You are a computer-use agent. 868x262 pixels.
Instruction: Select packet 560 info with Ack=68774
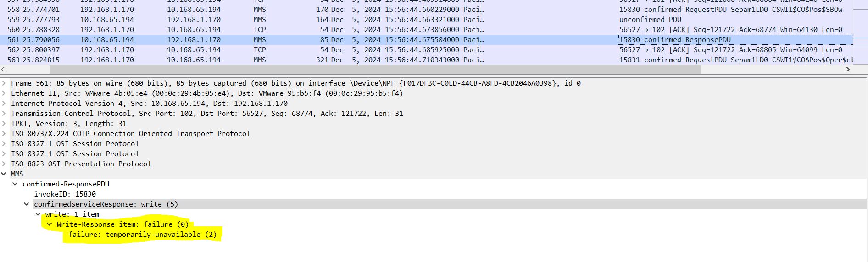730,29
